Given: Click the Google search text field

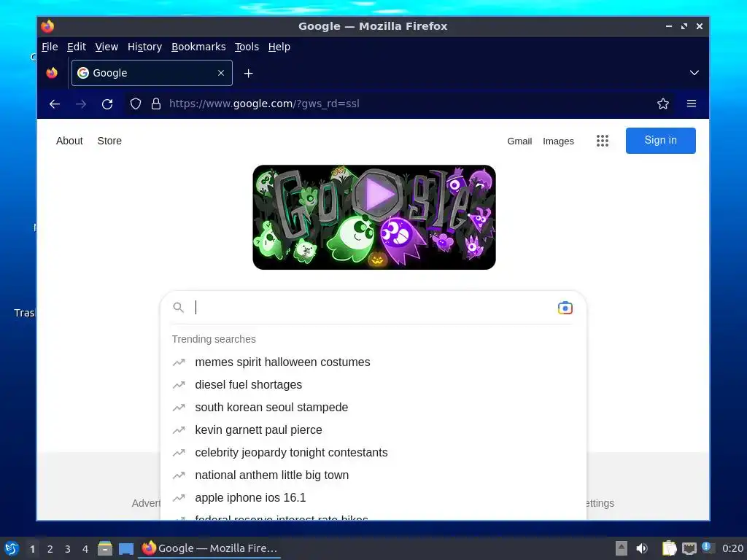Looking at the screenshot, I should tap(374, 308).
